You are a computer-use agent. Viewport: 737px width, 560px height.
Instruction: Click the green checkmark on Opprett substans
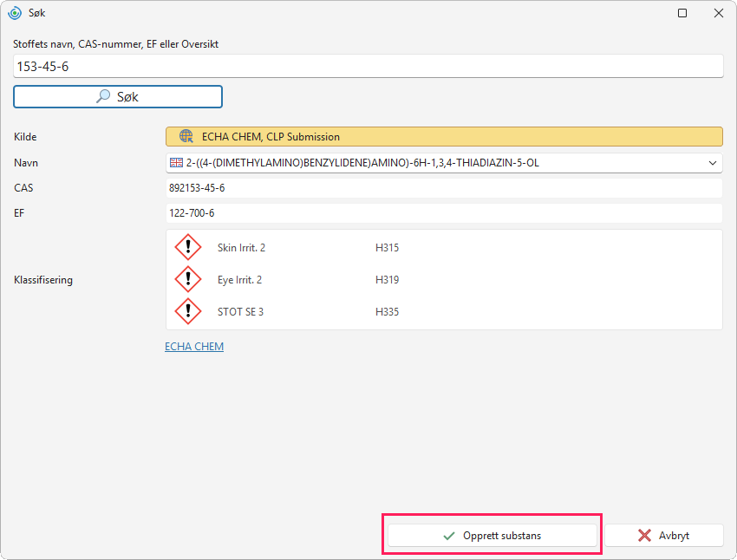click(x=449, y=536)
